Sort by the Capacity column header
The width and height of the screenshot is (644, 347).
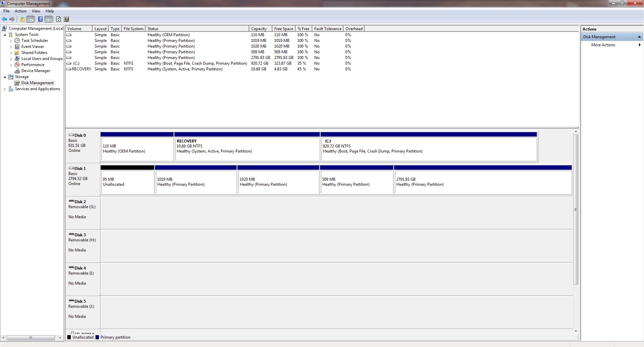pyautogui.click(x=260, y=29)
